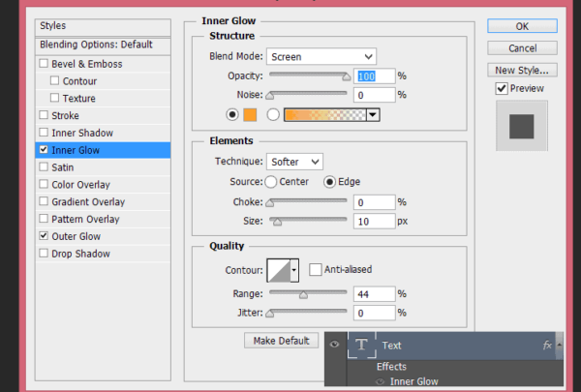This screenshot has height=392, width=581.
Task: Click the Size value input field
Action: point(373,222)
